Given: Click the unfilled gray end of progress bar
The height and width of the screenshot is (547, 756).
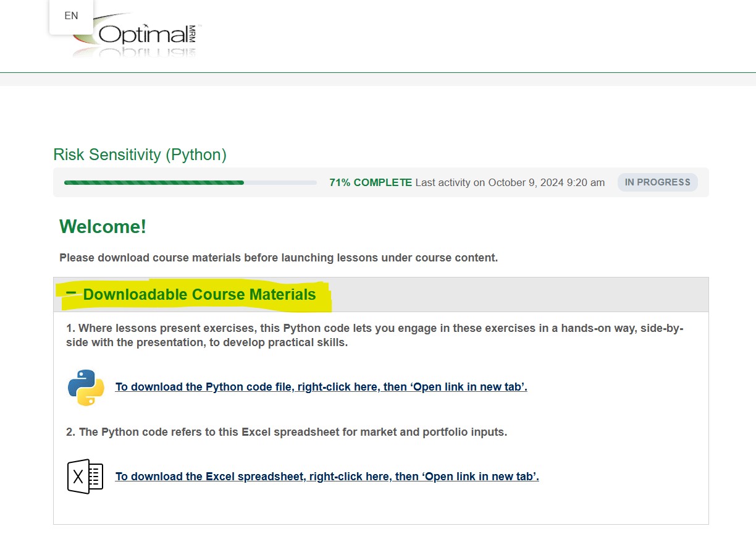Looking at the screenshot, I should click(281, 183).
